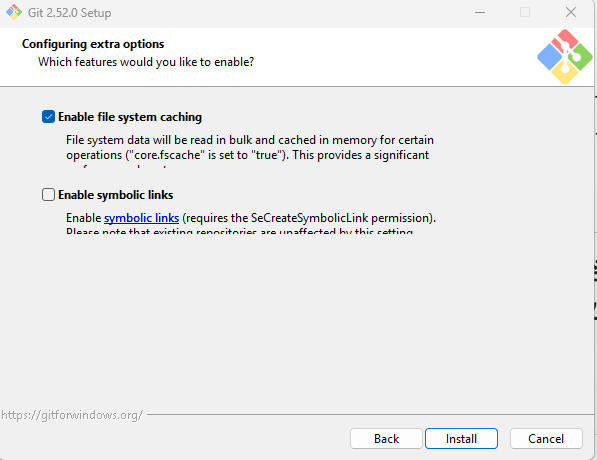Click the large Git for Windows logo
The image size is (597, 460).
click(565, 57)
